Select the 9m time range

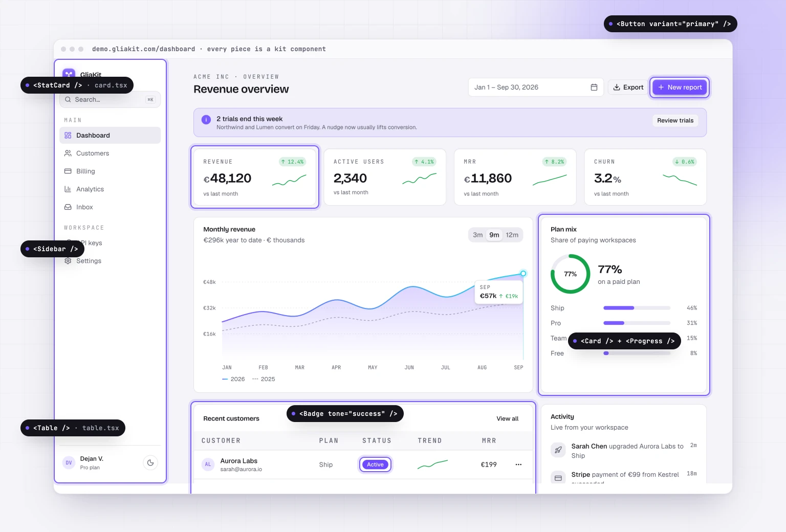pos(494,235)
